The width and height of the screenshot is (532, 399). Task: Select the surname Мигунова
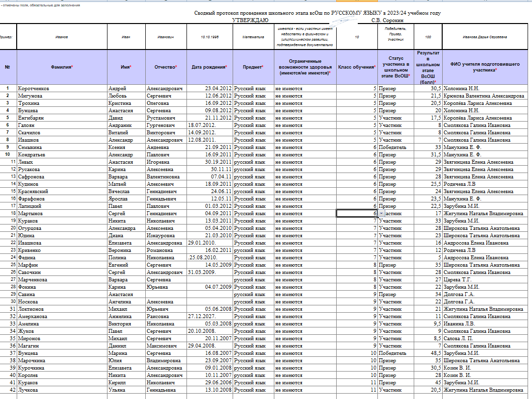(30, 96)
